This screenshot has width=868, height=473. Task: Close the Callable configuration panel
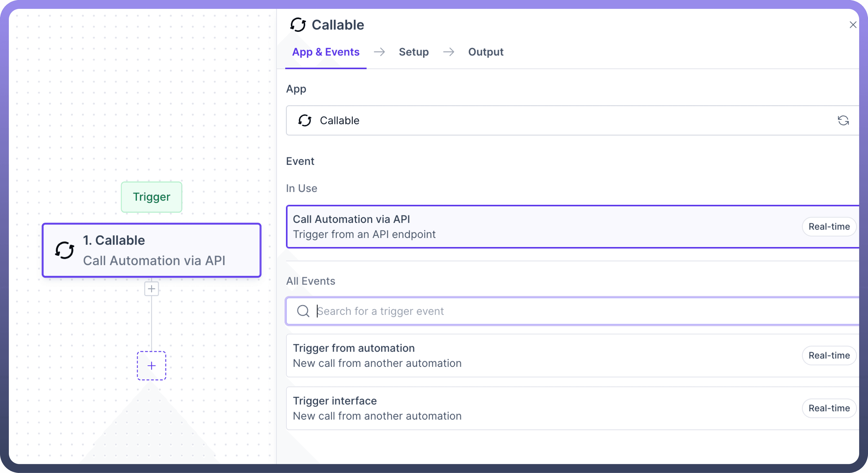[x=853, y=25]
